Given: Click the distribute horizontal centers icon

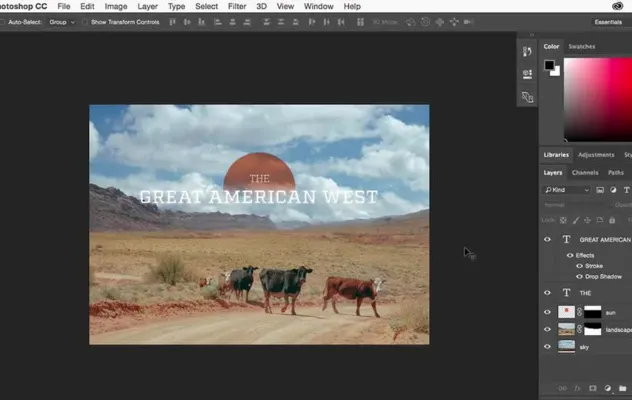Looking at the screenshot, I should (326, 22).
